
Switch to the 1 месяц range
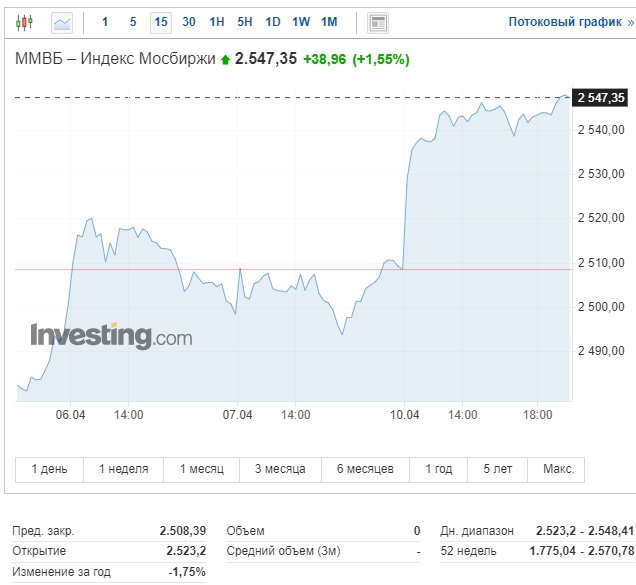pos(201,469)
